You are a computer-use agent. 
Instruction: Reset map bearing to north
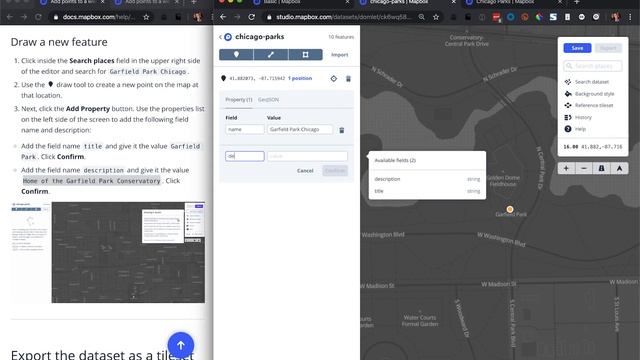click(x=619, y=168)
